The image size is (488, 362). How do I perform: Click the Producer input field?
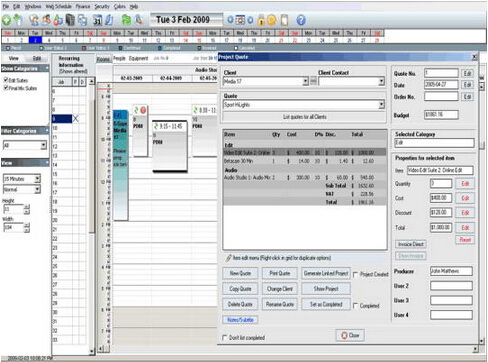[x=451, y=271]
